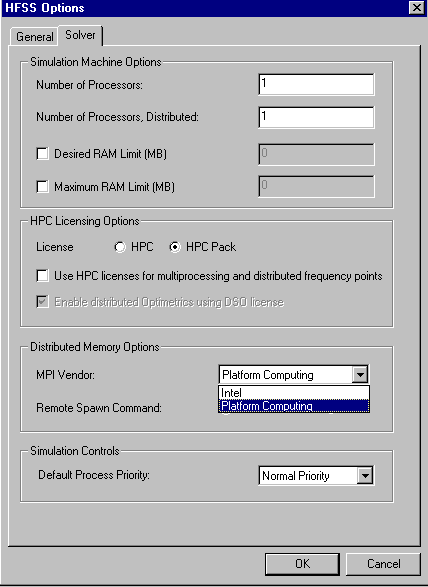Screen dimensions: 428x587
Task: Click the MPI Vendor dropdown arrow
Action: pyautogui.click(x=360, y=374)
